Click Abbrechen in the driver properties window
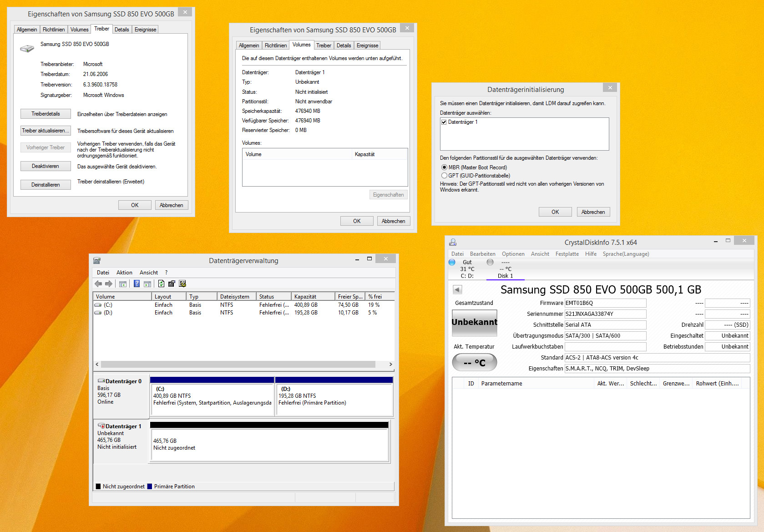Image resolution: width=764 pixels, height=532 pixels. coord(172,205)
